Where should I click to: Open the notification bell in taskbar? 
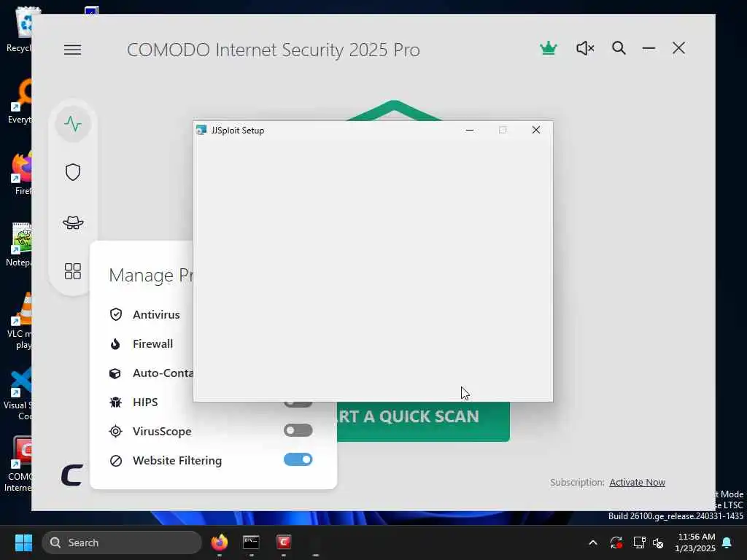[x=727, y=542]
